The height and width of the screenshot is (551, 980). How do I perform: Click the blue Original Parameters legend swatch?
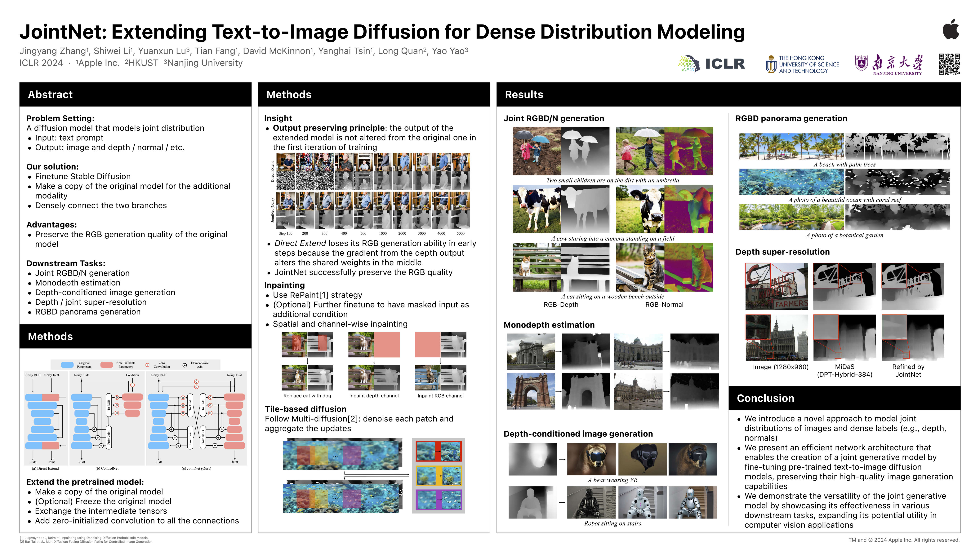(67, 365)
